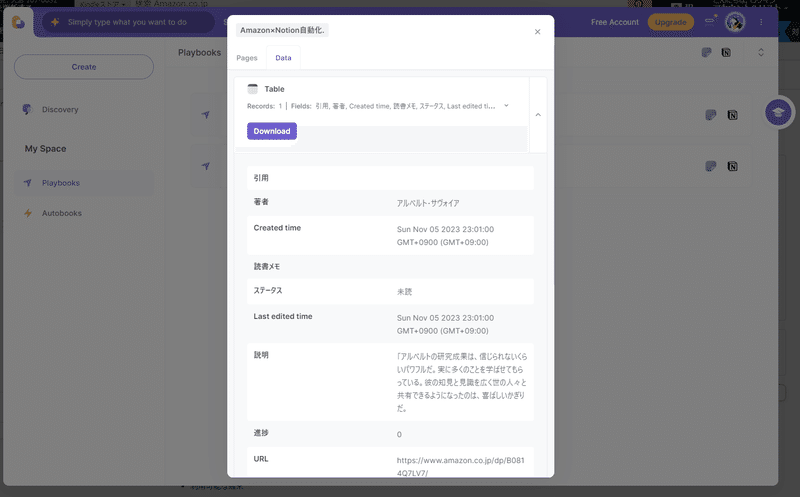Open the Free Account link
This screenshot has width=800, height=497.
pos(615,22)
